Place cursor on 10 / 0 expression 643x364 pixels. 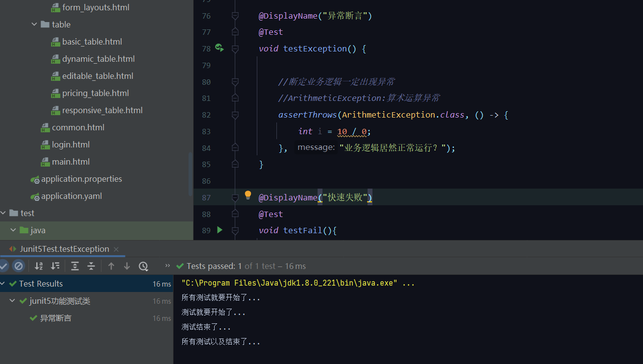coord(352,131)
